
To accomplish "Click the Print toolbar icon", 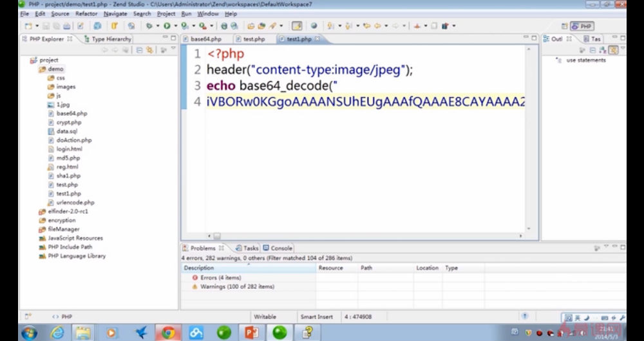I will pyautogui.click(x=66, y=26).
